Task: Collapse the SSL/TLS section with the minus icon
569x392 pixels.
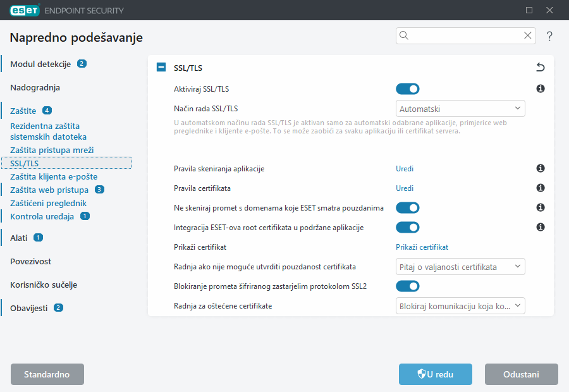Action: click(x=161, y=66)
